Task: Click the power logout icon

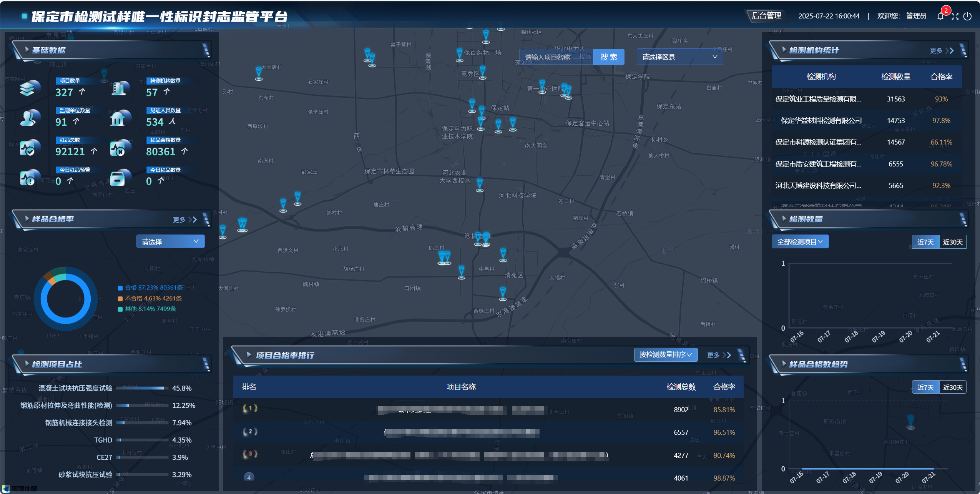Action: tap(968, 16)
